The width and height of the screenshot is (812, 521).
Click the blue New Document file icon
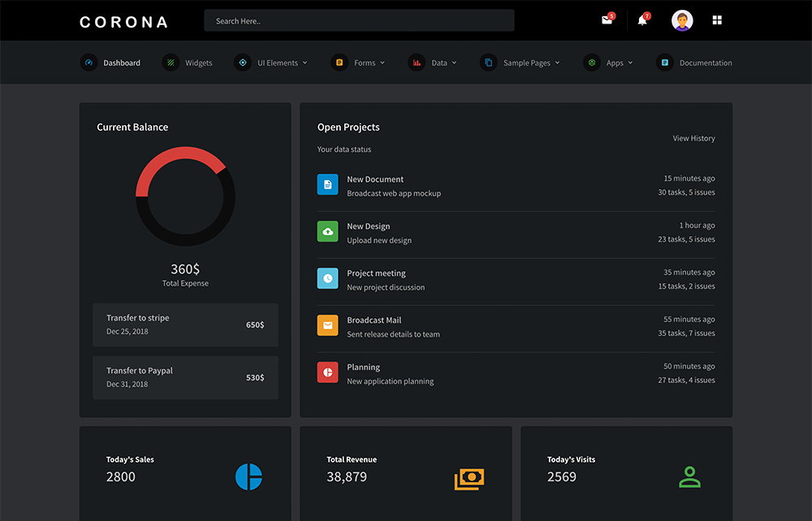pos(327,185)
